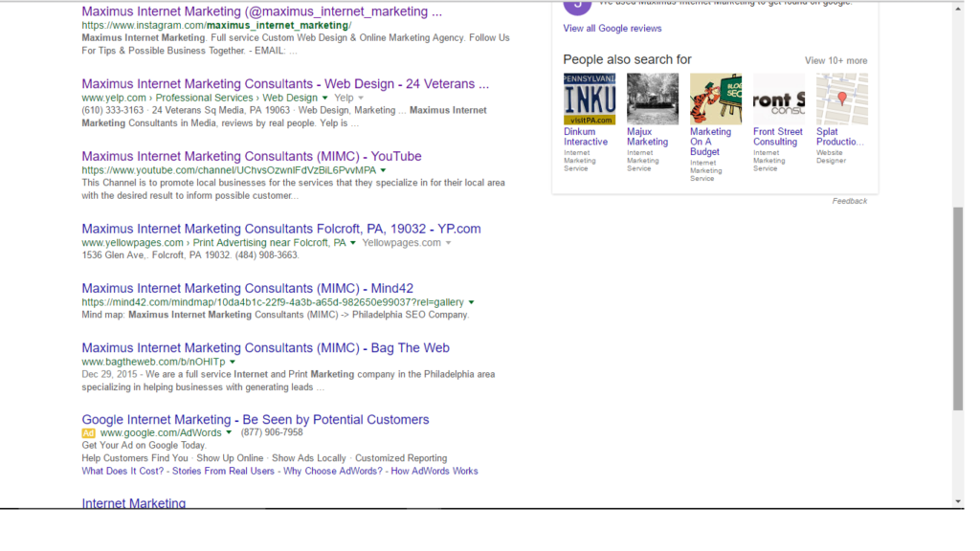Click the scrollbar up arrow
980x551 pixels.
[958, 9]
